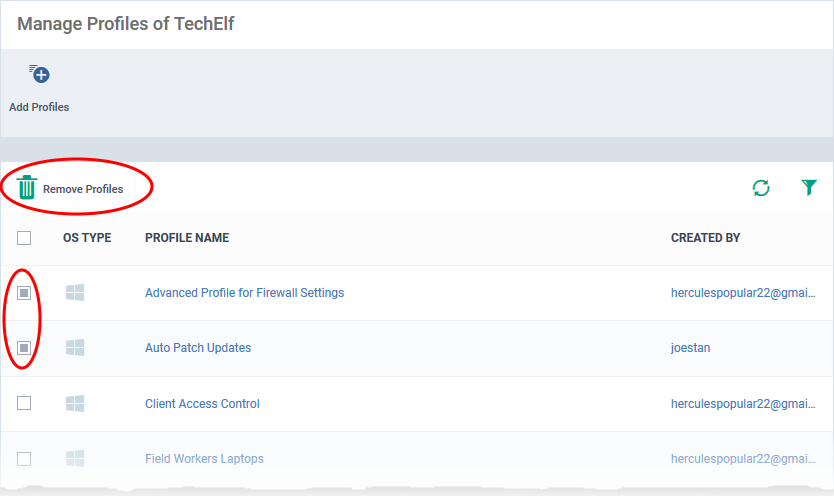This screenshot has height=496, width=834.
Task: Toggle the select-all header checkbox
Action: coord(24,238)
